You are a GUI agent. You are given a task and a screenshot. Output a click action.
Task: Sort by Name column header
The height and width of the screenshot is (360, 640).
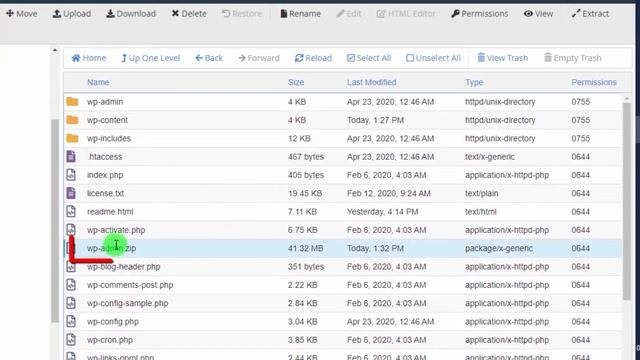[98, 82]
